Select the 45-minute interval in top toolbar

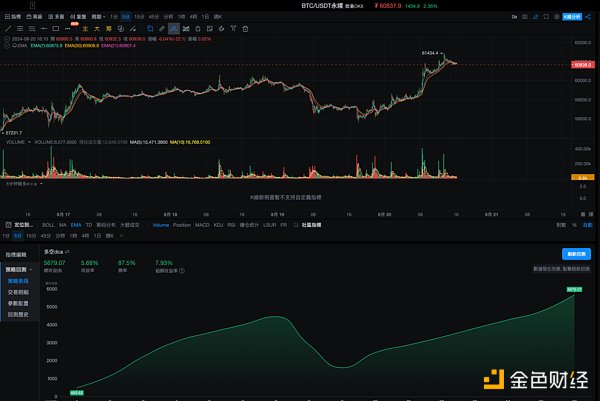153,17
